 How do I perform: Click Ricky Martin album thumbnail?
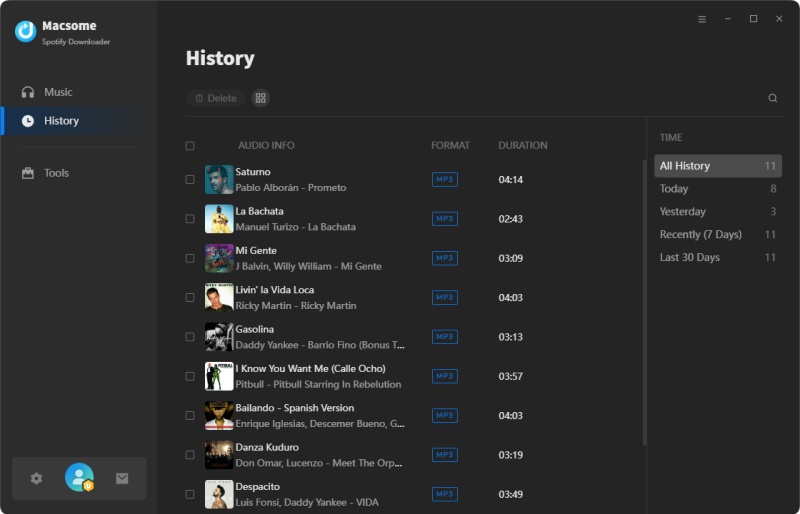click(219, 298)
